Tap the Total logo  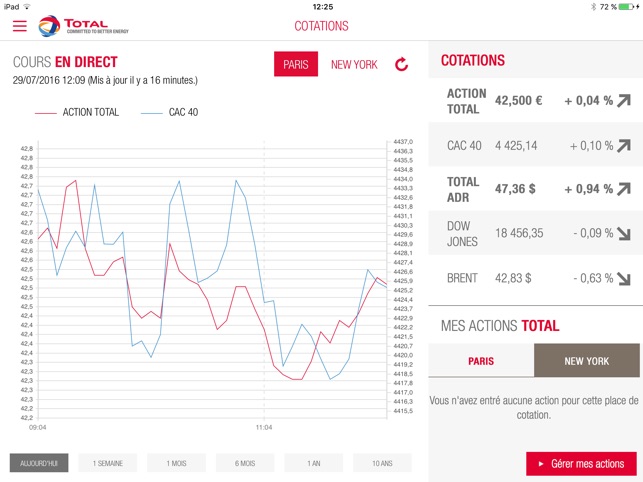(x=84, y=26)
